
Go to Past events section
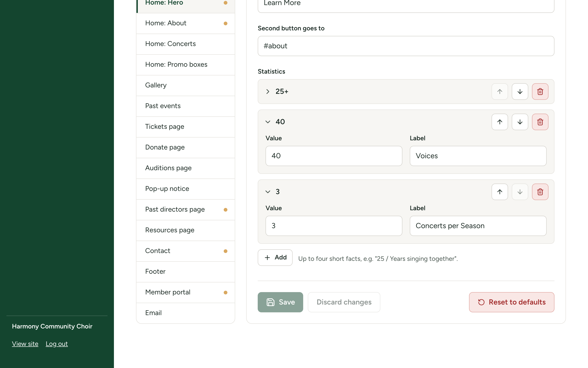(185, 106)
